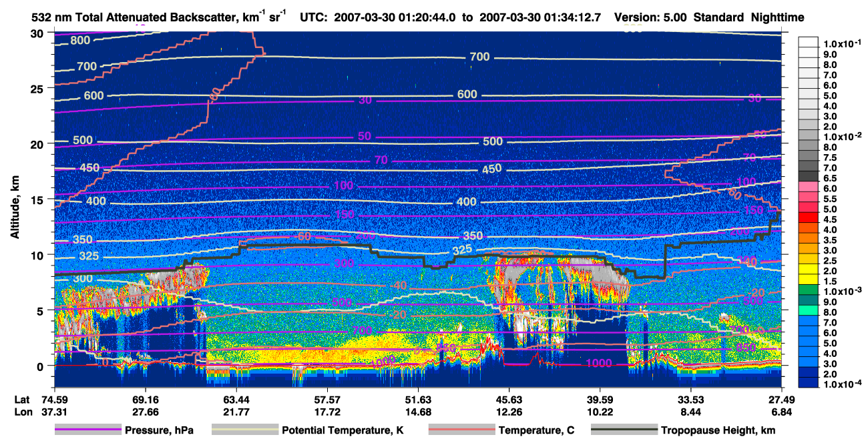Click the latitude value 74.59
Viewport: 868px width, 445px height.
coord(55,400)
